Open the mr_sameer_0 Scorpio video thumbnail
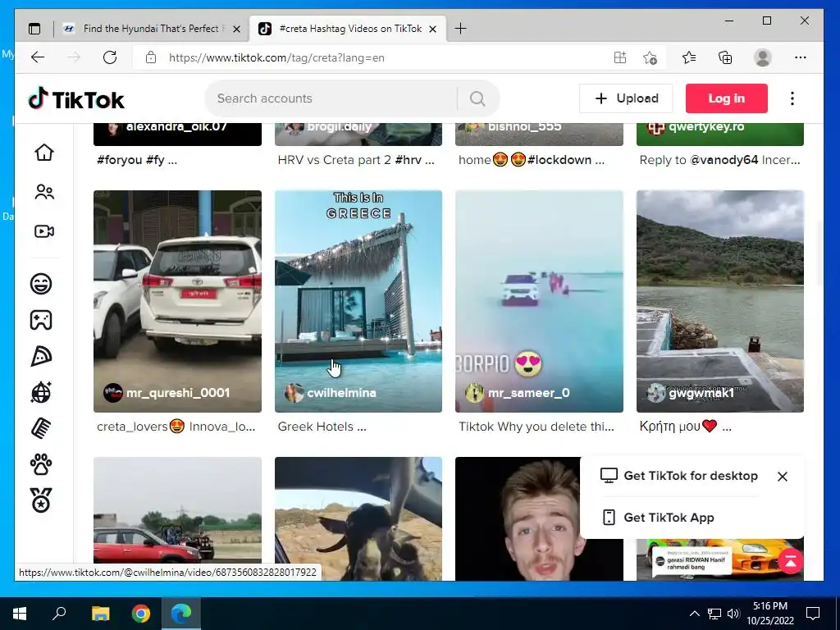 [x=540, y=301]
